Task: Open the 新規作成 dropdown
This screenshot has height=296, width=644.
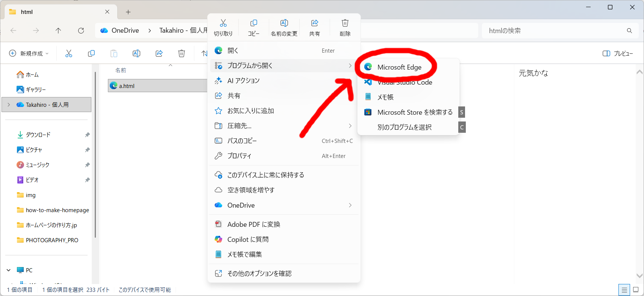Action: (x=29, y=53)
